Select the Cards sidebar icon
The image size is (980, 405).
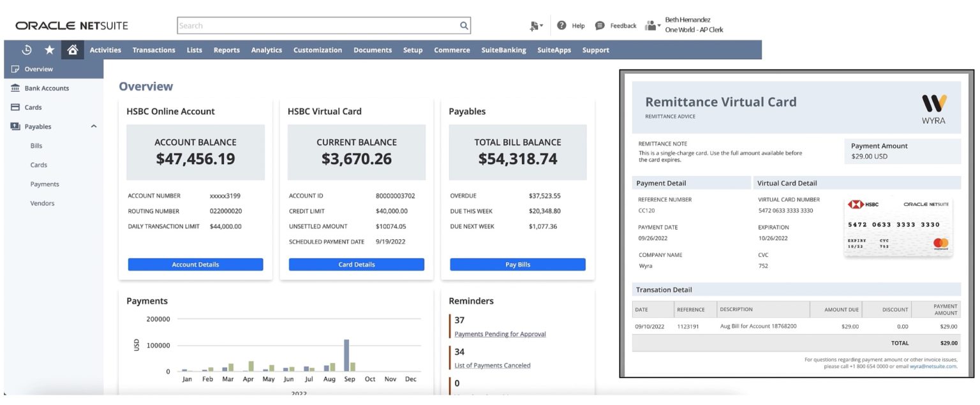pyautogui.click(x=14, y=107)
